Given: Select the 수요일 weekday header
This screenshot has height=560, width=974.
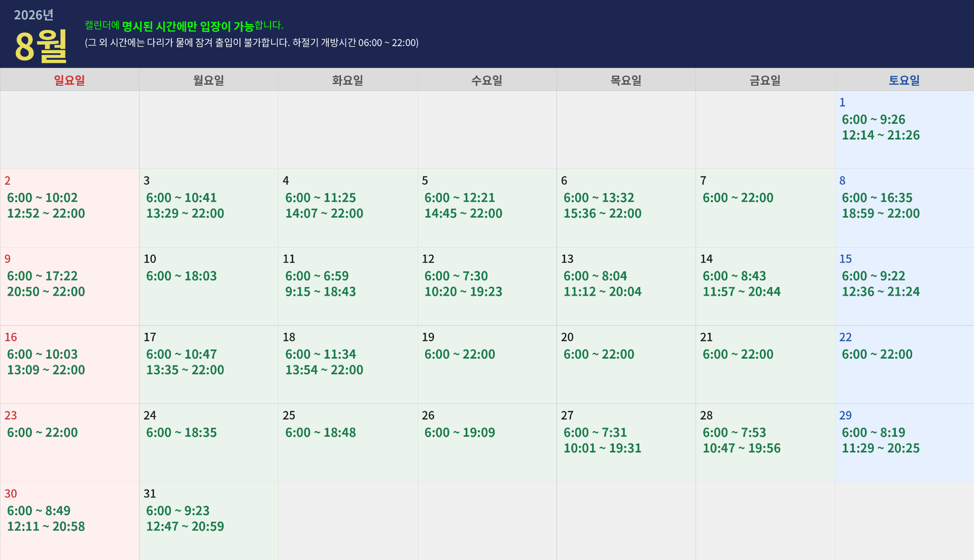Looking at the screenshot, I should click(487, 80).
